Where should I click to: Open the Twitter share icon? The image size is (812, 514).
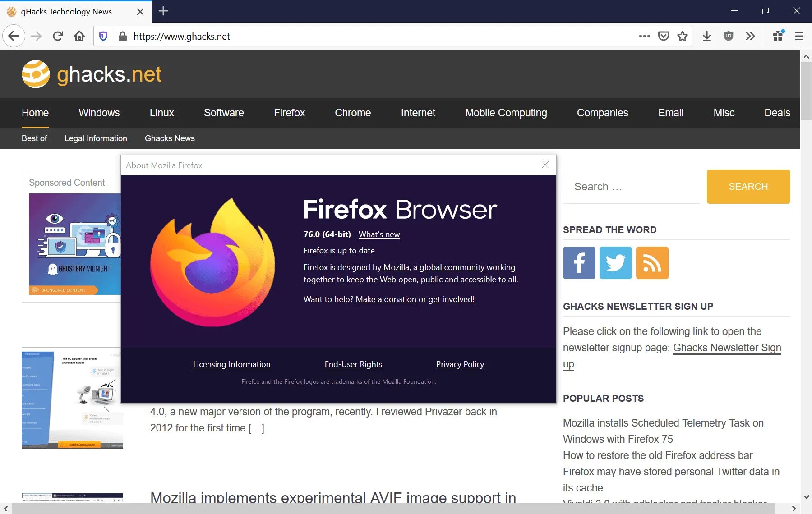click(x=616, y=263)
